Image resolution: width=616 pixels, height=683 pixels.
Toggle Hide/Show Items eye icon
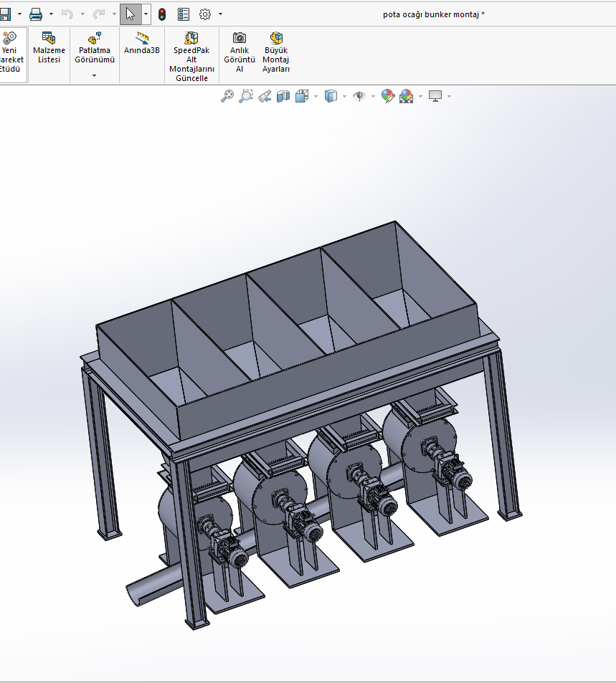[359, 96]
